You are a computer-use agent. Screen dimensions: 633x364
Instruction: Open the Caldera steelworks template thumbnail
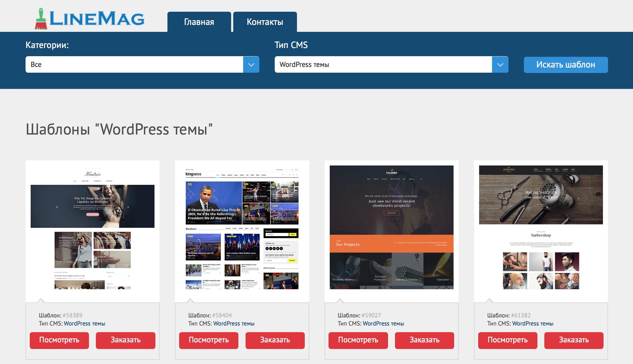tap(391, 228)
